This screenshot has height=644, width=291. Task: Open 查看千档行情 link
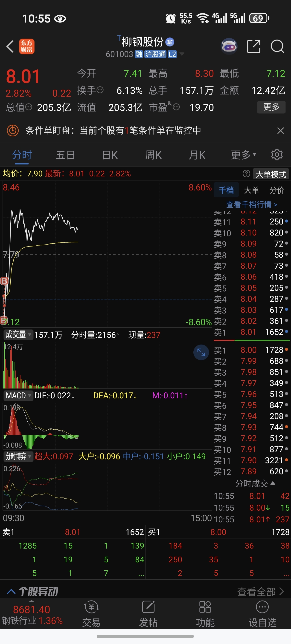coord(252,204)
